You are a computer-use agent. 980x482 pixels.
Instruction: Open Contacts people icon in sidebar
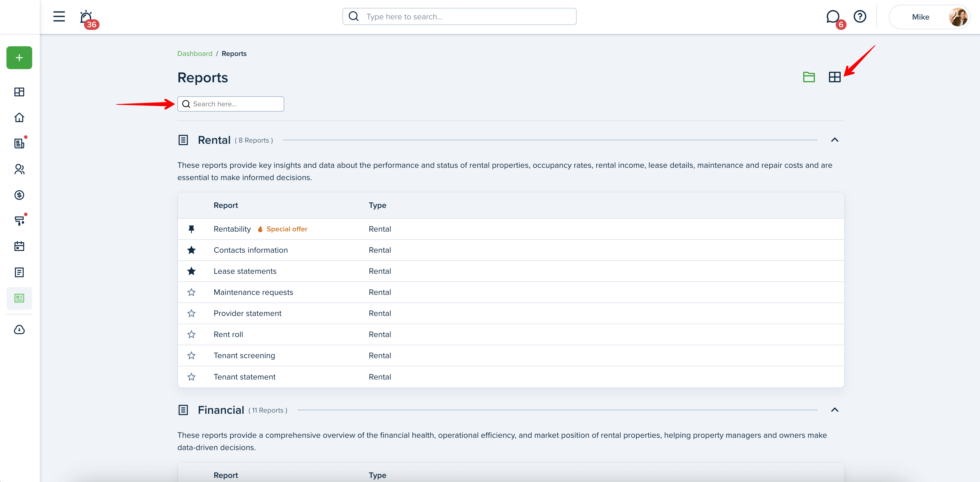click(x=19, y=169)
